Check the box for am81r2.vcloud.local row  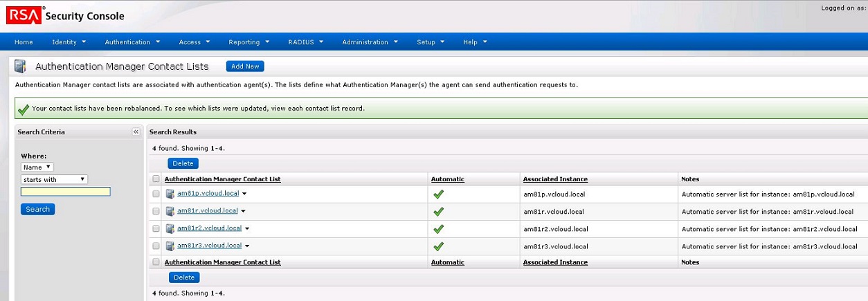[x=156, y=229]
